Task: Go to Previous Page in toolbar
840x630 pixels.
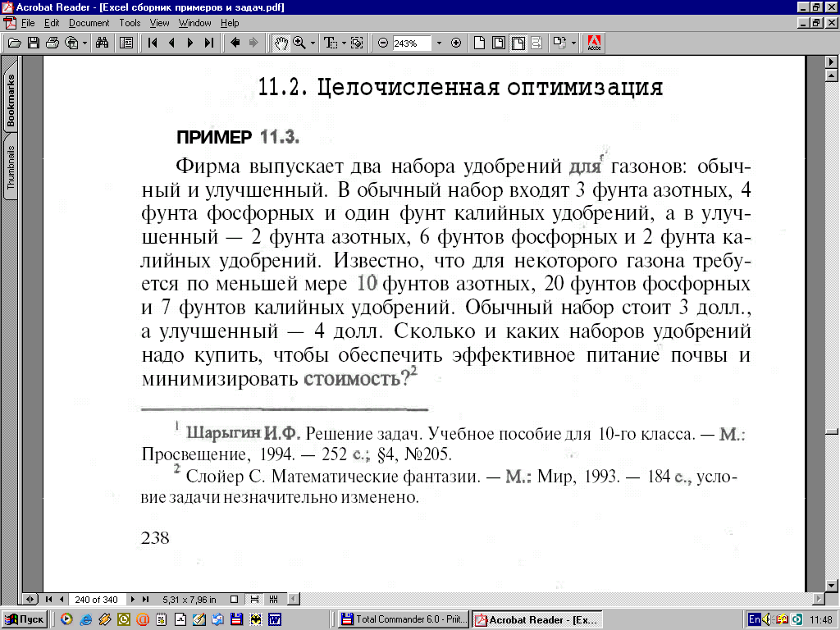Action: [x=171, y=43]
